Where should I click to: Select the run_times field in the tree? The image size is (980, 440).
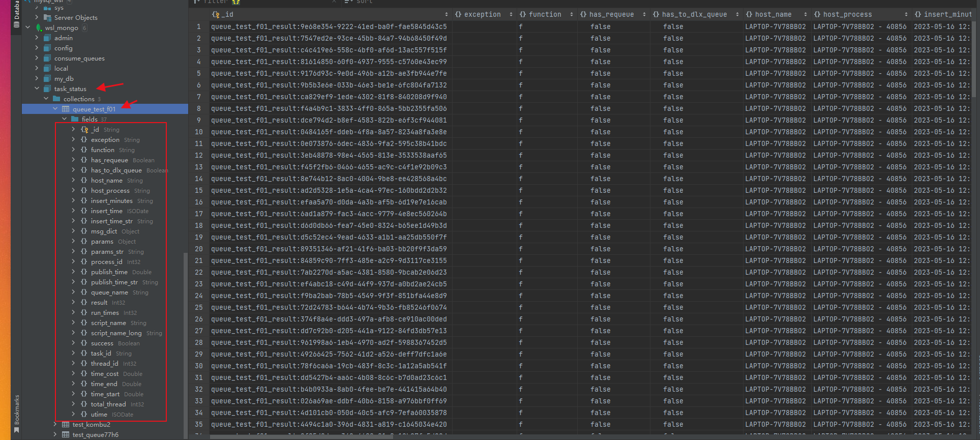tap(105, 312)
